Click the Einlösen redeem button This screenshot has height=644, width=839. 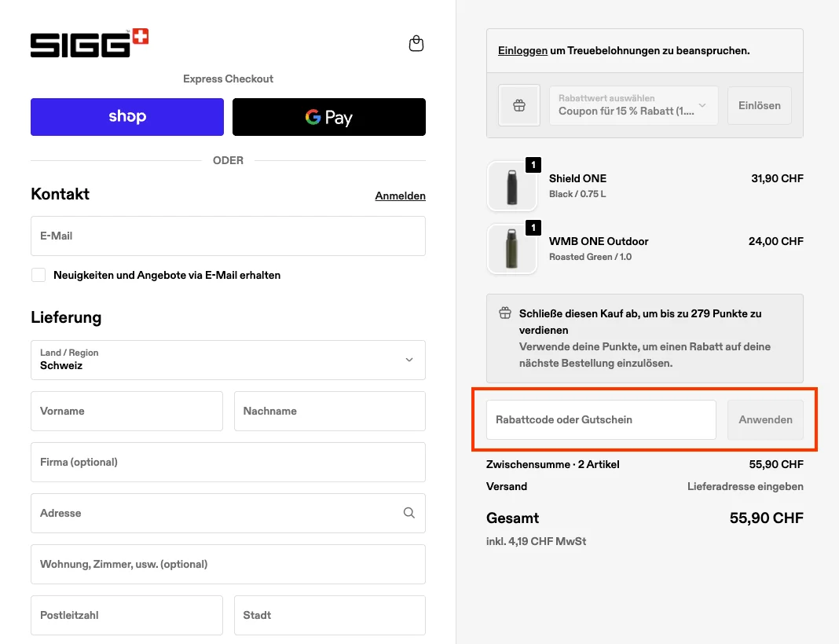point(759,104)
